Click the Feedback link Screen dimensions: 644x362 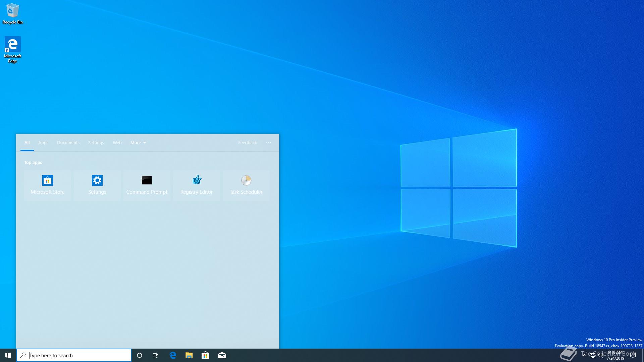[248, 143]
